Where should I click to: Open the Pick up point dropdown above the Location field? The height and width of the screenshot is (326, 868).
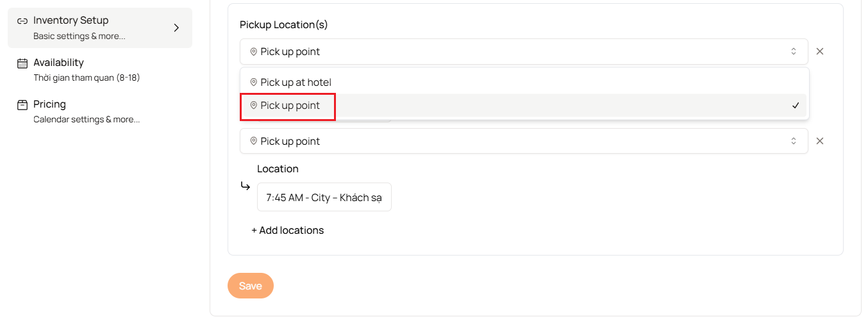pos(524,141)
